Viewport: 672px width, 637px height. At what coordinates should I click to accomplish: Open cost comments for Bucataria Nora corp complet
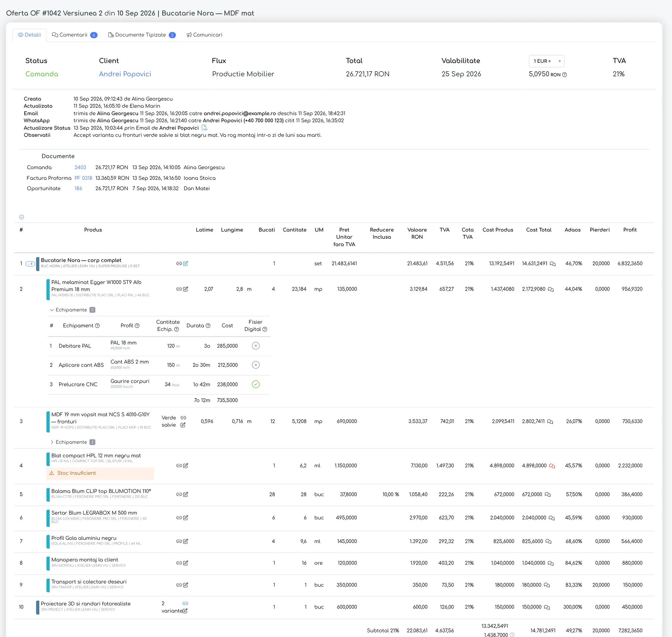coord(552,264)
